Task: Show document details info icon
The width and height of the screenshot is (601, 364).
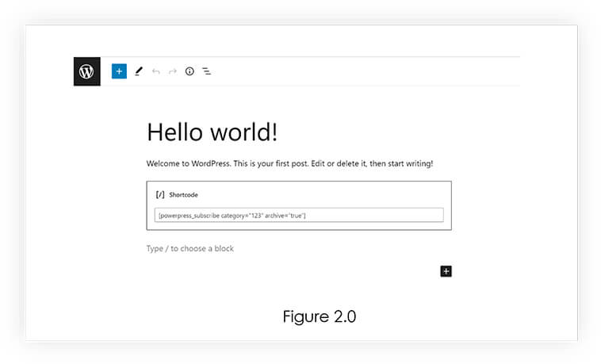Action: (x=189, y=71)
